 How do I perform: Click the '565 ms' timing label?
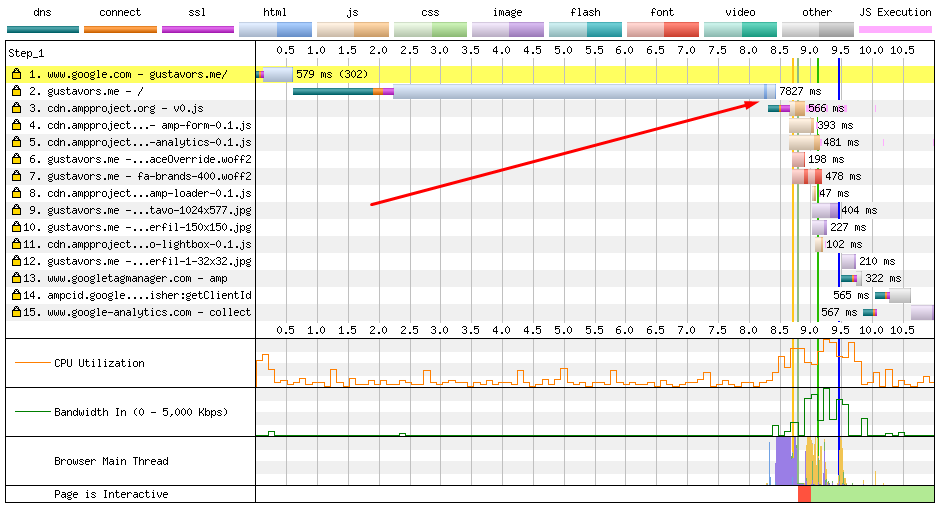(x=851, y=295)
